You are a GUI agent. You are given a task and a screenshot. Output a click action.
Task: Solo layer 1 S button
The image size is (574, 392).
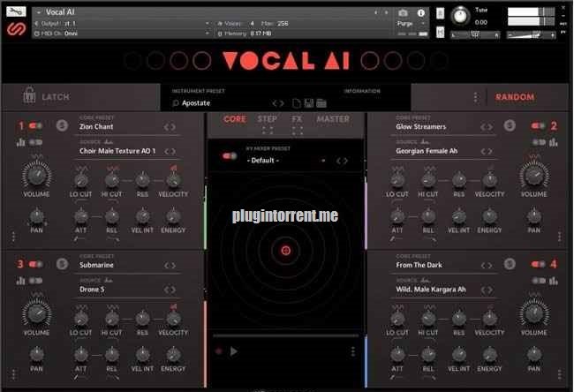pos(62,126)
